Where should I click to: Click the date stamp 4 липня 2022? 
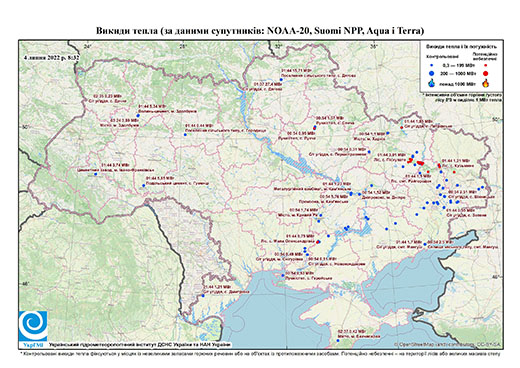coord(51,57)
